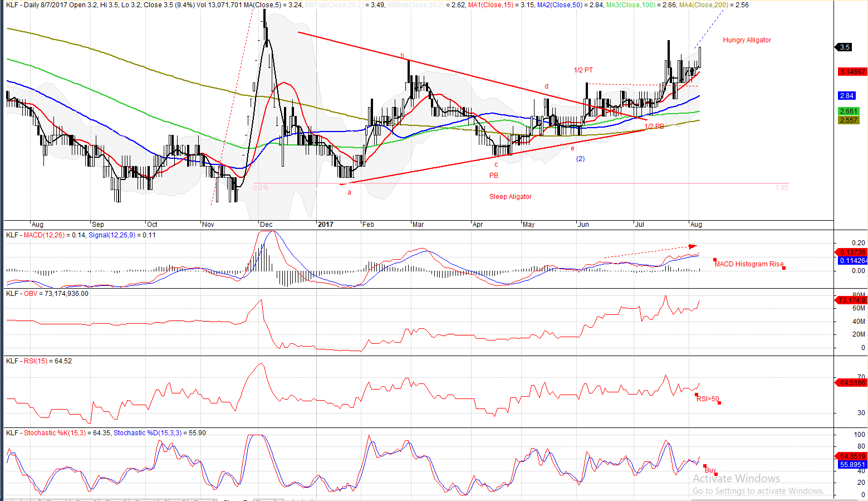This screenshot has width=868, height=501.
Task: Click the 'MACD Histogram Rise' annotation label
Action: [749, 264]
